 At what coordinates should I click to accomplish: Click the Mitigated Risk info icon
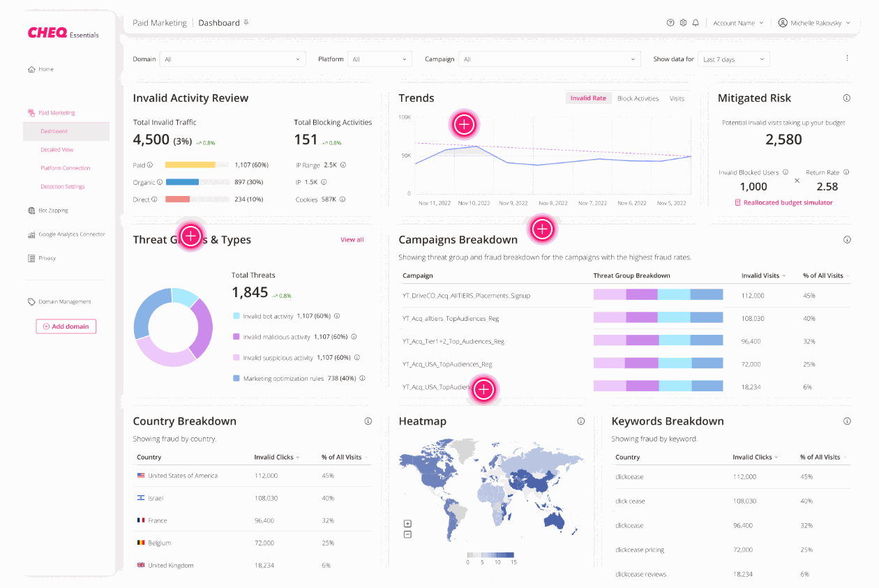coord(847,98)
